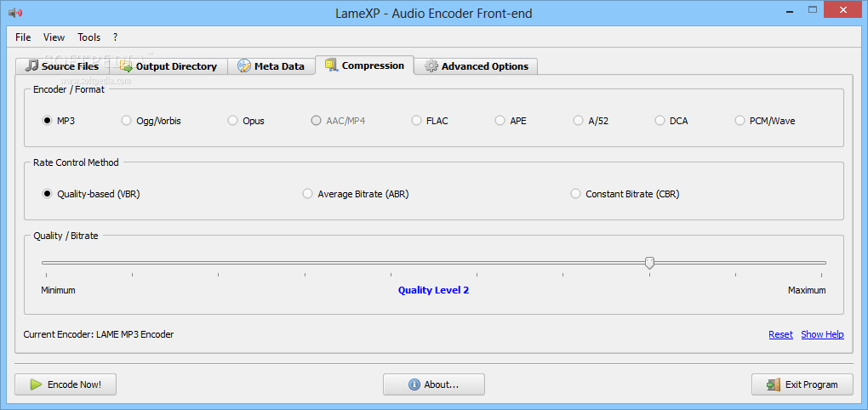Switch to the Output Directory tab

168,66
